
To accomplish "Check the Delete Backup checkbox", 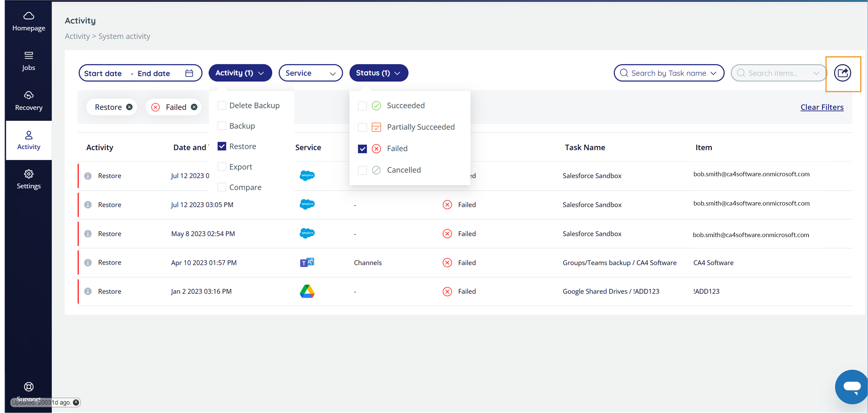I will 222,105.
